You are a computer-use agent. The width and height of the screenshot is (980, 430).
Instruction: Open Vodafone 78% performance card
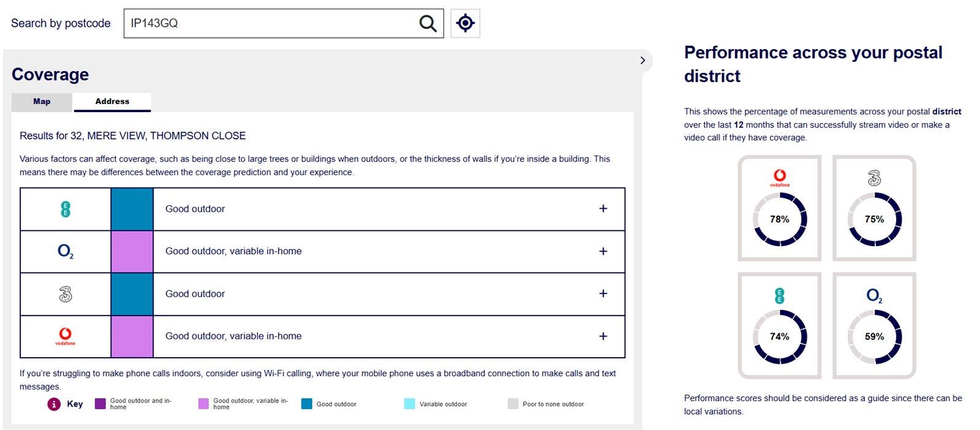(x=780, y=208)
